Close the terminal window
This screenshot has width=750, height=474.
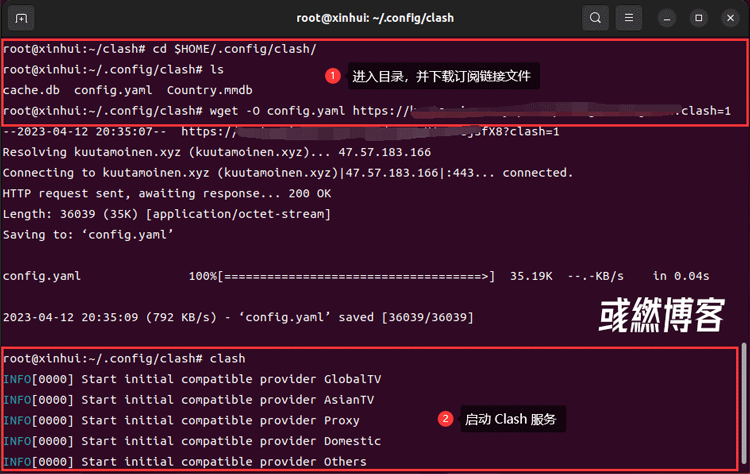[x=728, y=18]
